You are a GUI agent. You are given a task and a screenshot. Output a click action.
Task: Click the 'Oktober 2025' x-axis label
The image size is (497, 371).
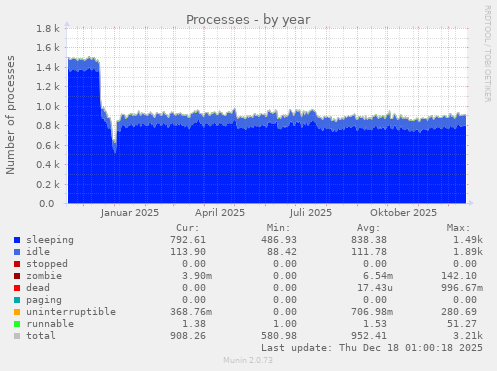click(x=403, y=213)
